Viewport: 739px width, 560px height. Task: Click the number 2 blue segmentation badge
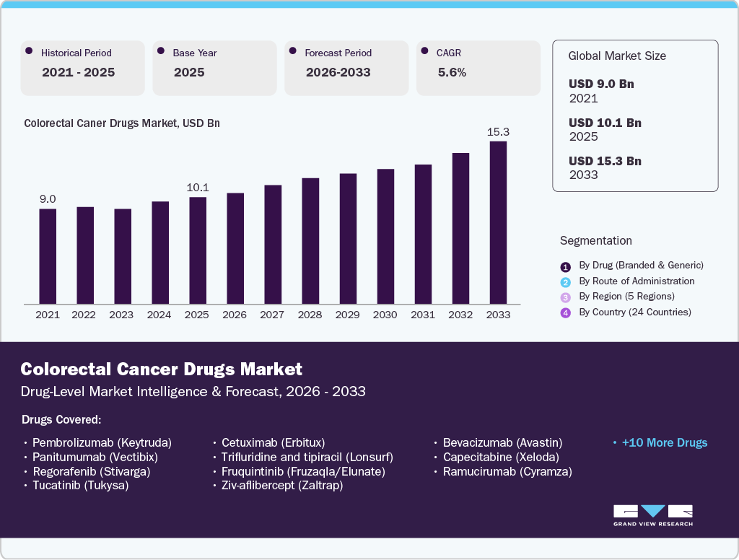point(566,282)
